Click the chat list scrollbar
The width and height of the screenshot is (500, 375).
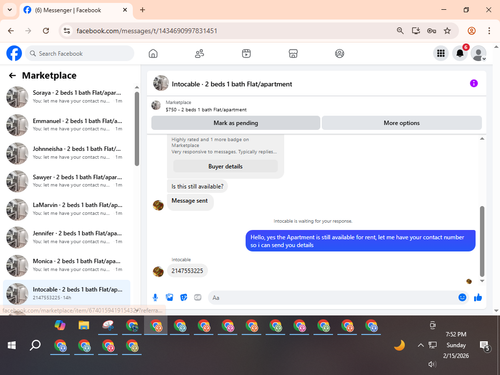137,128
